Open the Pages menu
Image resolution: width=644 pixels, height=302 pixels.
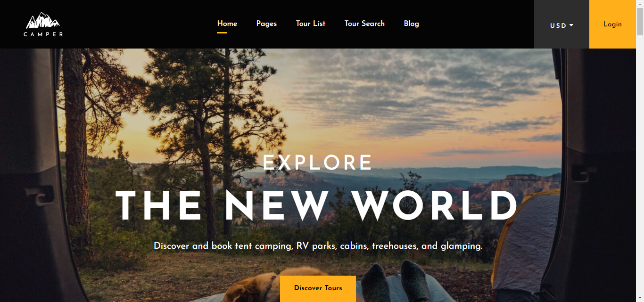point(266,24)
